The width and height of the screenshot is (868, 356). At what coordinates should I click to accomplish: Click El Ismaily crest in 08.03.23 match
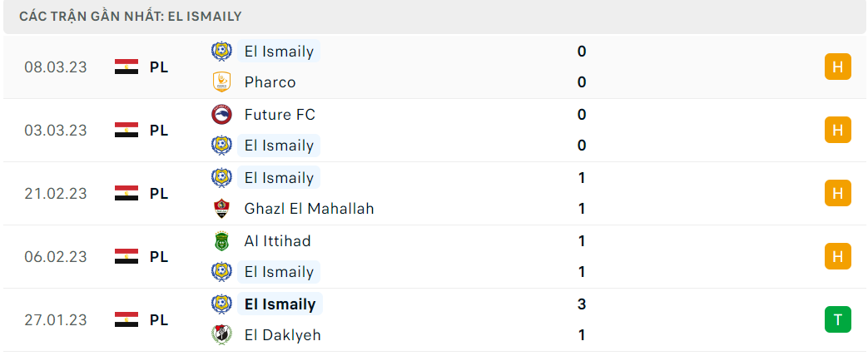pyautogui.click(x=221, y=52)
